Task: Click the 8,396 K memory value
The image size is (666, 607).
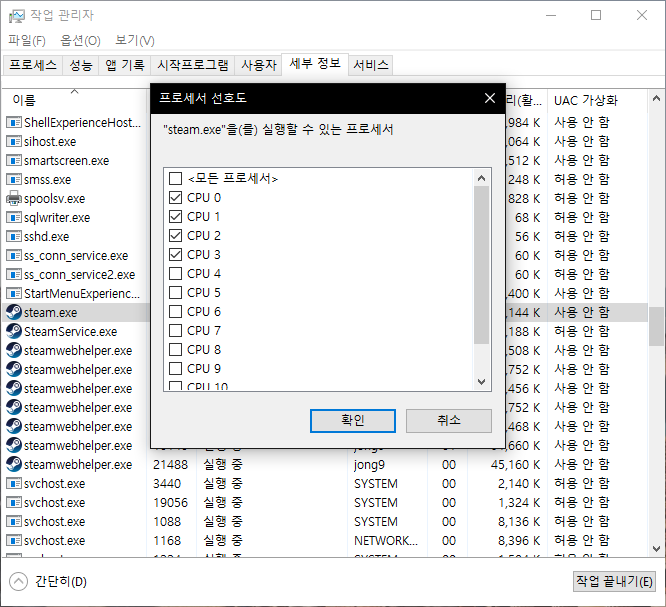Action: [519, 541]
